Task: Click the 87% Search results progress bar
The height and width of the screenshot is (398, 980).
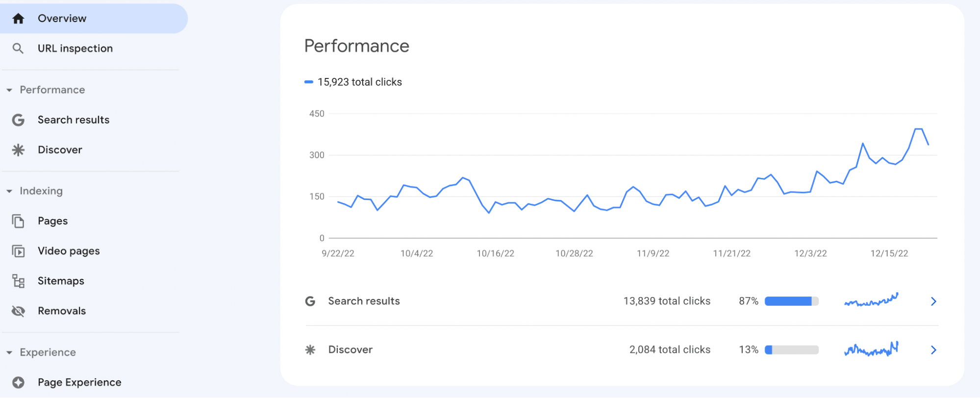Action: coord(791,301)
